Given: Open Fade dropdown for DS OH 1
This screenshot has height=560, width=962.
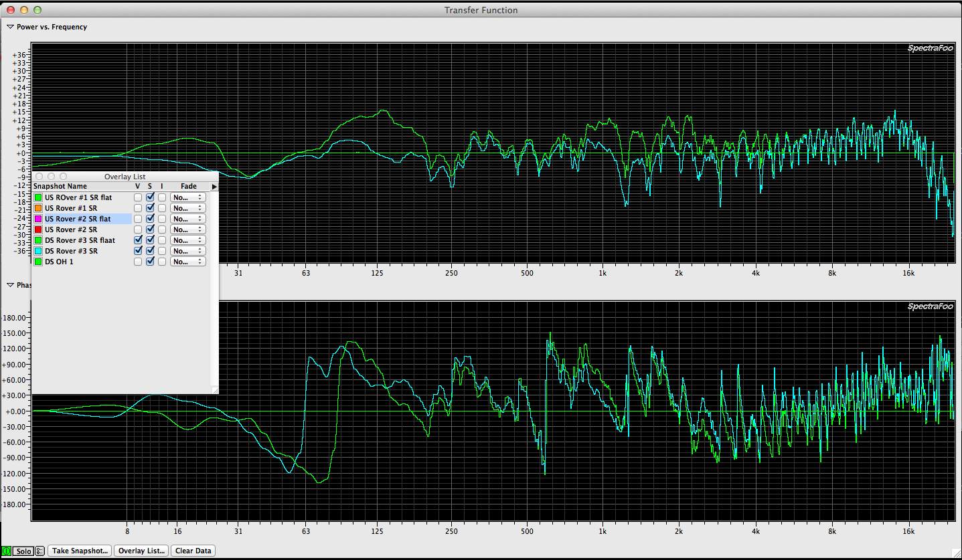Looking at the screenshot, I should pos(188,262).
